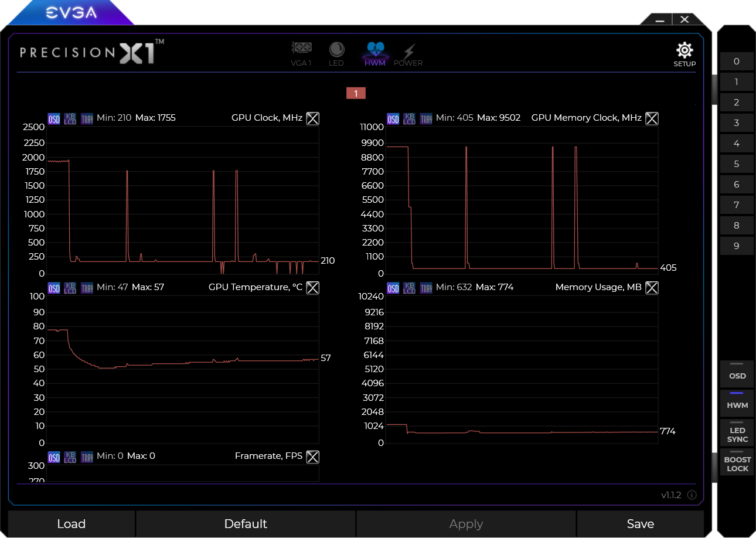Click the v1.1.2 version label
This screenshot has height=538, width=756.
coord(671,495)
